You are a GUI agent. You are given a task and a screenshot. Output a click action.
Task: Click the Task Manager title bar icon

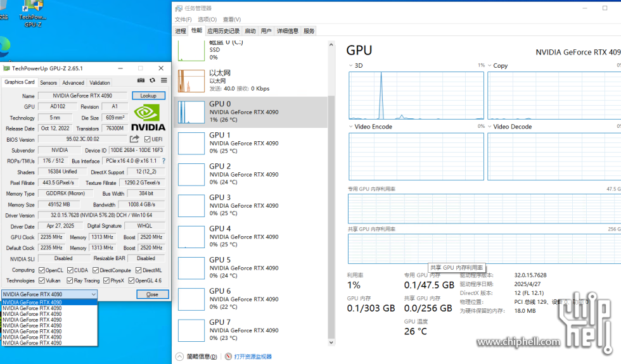tap(179, 8)
